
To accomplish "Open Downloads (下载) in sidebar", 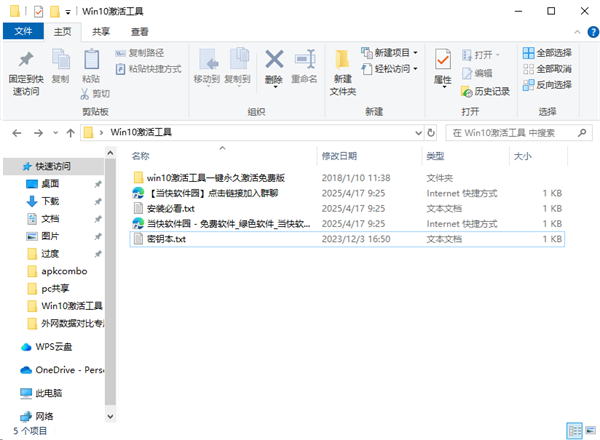I will tap(50, 201).
